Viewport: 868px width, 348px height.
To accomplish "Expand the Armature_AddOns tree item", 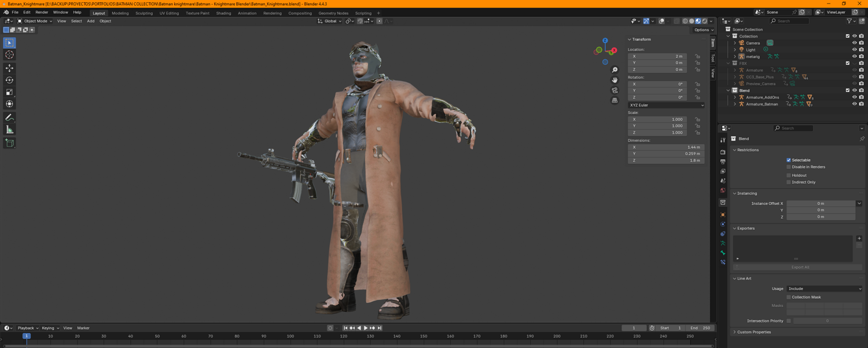I will tap(735, 97).
